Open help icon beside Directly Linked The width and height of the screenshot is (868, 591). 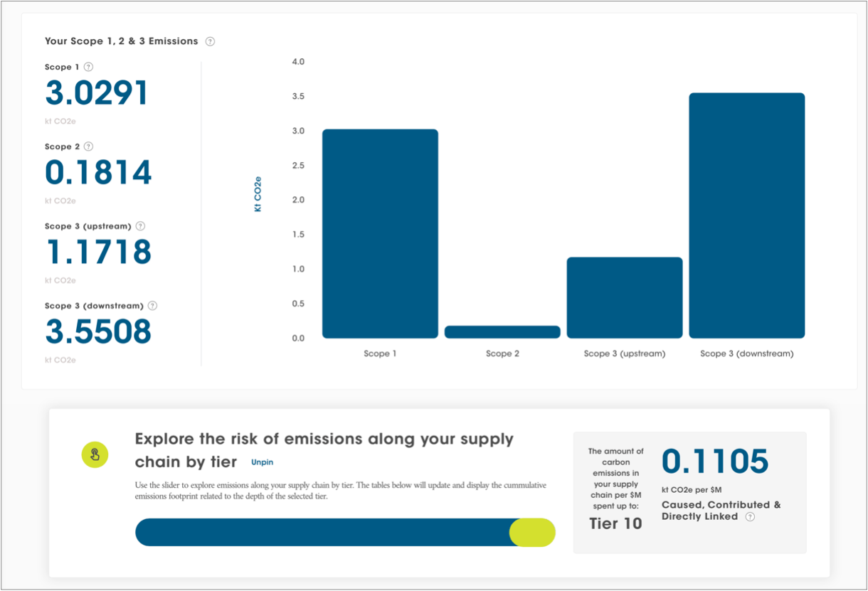[750, 517]
